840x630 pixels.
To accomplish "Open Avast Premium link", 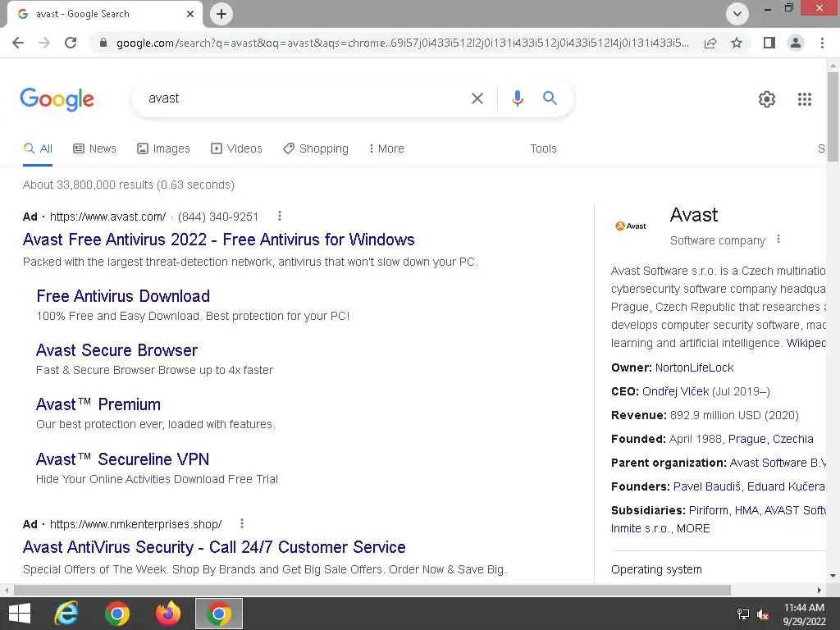I will tap(98, 404).
